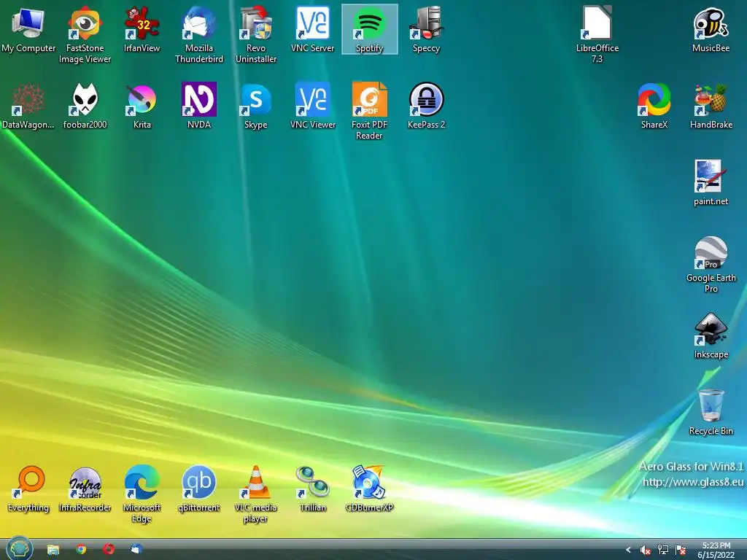Viewport: 747px width, 560px height.
Task: Open Action Center flag icon
Action: pos(681,550)
